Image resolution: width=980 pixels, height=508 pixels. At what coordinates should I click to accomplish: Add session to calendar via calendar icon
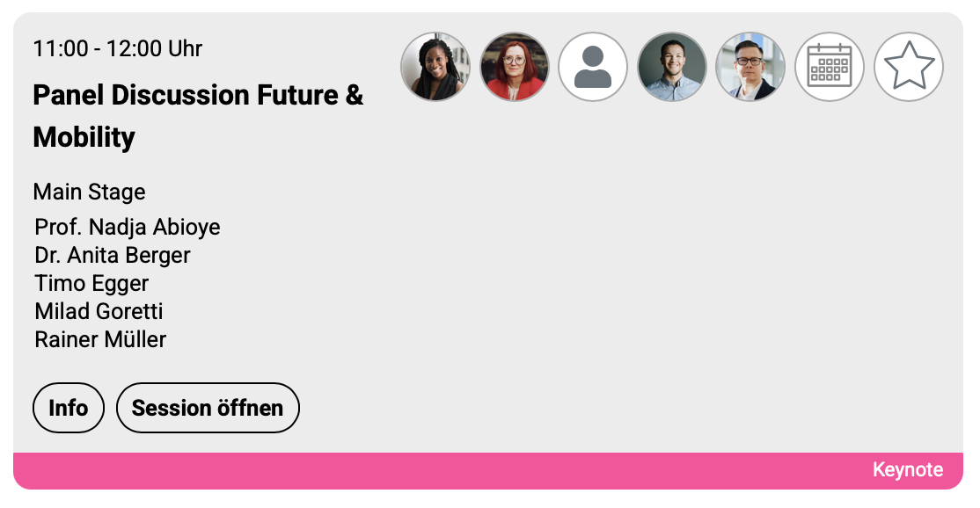pos(830,67)
